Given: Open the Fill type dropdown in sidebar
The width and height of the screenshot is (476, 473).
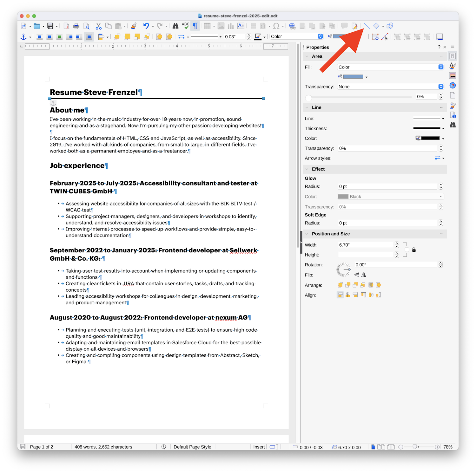Looking at the screenshot, I should pos(390,67).
